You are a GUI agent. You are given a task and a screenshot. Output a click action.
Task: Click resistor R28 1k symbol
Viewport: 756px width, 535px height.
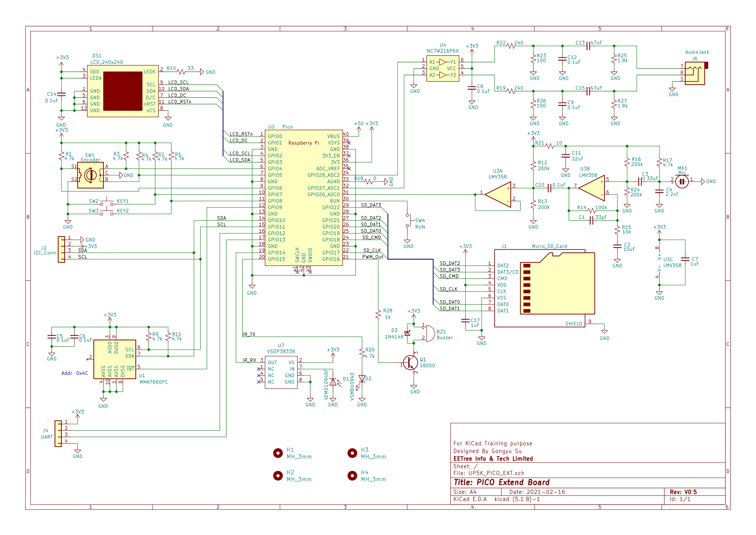click(378, 314)
